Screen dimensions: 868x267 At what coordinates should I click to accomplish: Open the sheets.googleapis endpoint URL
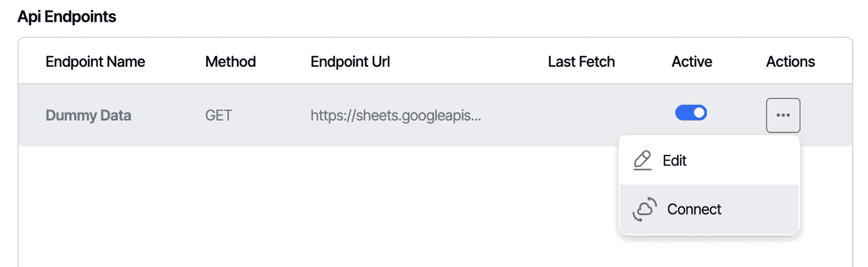pyautogui.click(x=396, y=116)
